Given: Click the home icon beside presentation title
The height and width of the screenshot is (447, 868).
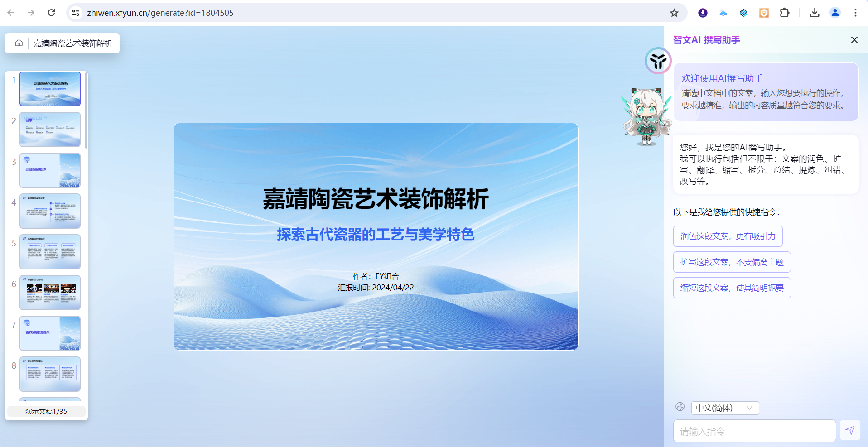Looking at the screenshot, I should [19, 43].
